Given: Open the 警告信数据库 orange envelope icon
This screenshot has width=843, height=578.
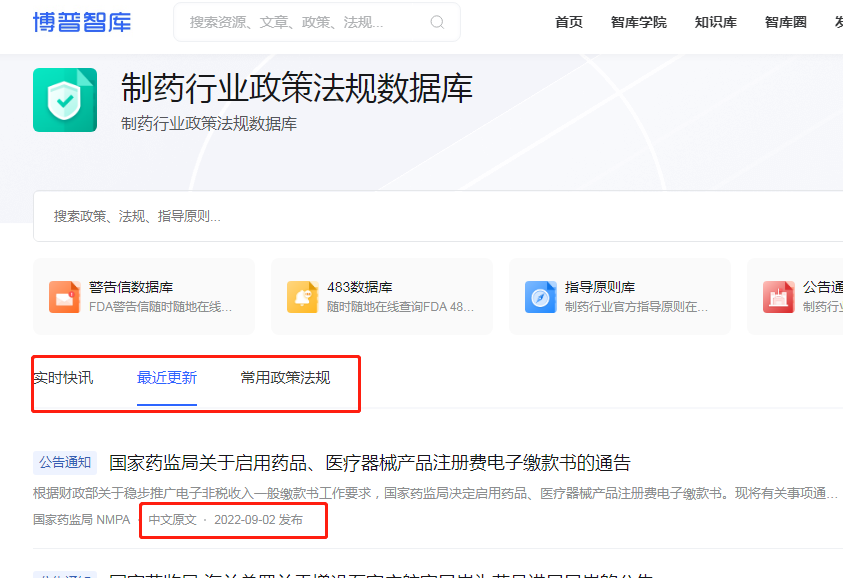Looking at the screenshot, I should (65, 296).
